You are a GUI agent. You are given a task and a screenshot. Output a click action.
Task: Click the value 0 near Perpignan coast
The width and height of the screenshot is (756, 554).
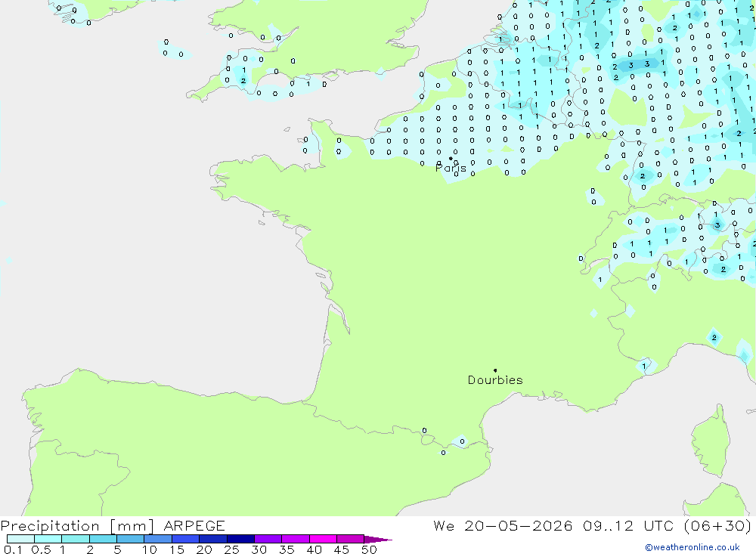462,441
